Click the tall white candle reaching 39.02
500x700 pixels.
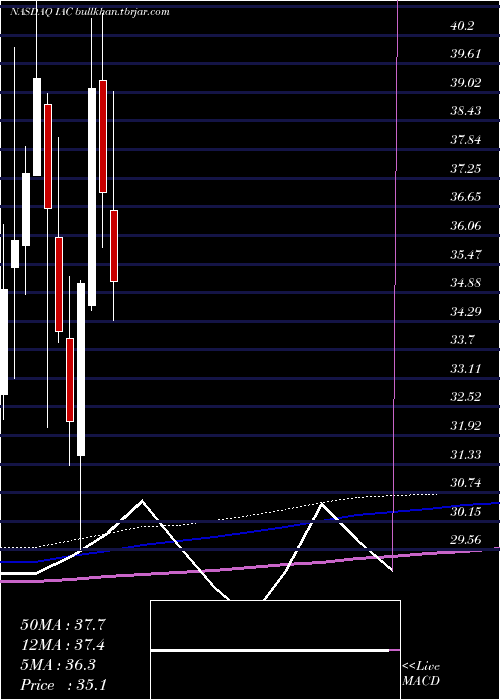(x=92, y=197)
